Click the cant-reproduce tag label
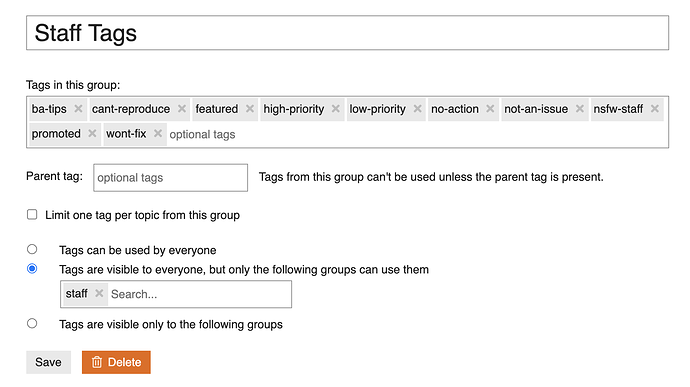The width and height of the screenshot is (690, 387). point(131,109)
